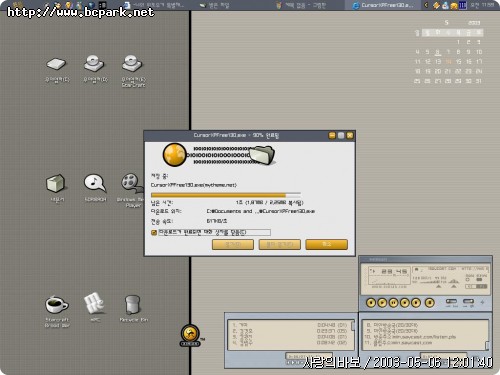500x375 pixels.
Task: Click orange diamond system tray icon
Action: 437,5
